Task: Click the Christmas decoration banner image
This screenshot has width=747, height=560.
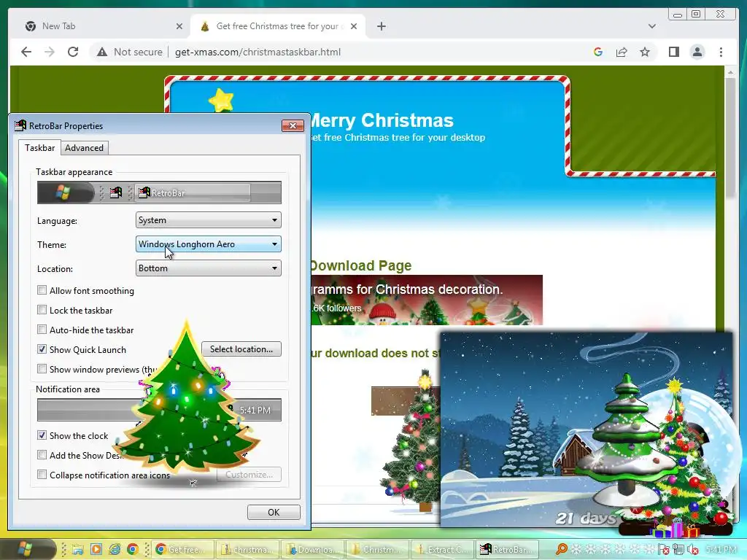Action: pos(426,300)
